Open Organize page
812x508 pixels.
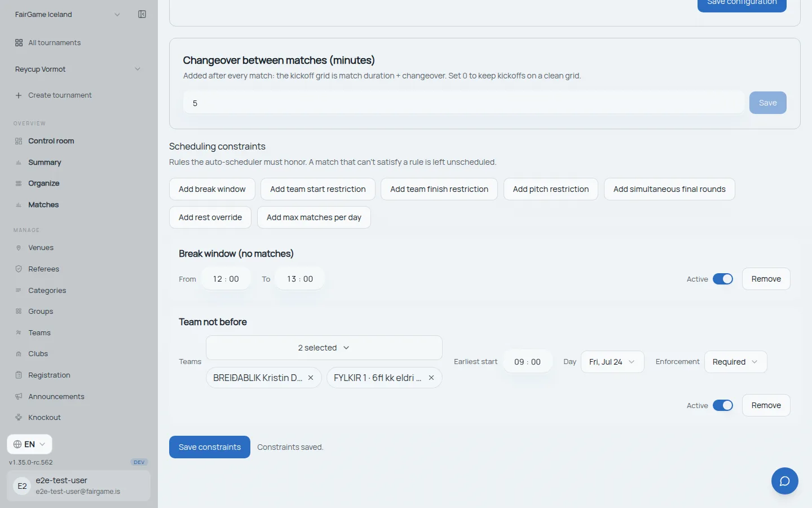click(x=44, y=183)
